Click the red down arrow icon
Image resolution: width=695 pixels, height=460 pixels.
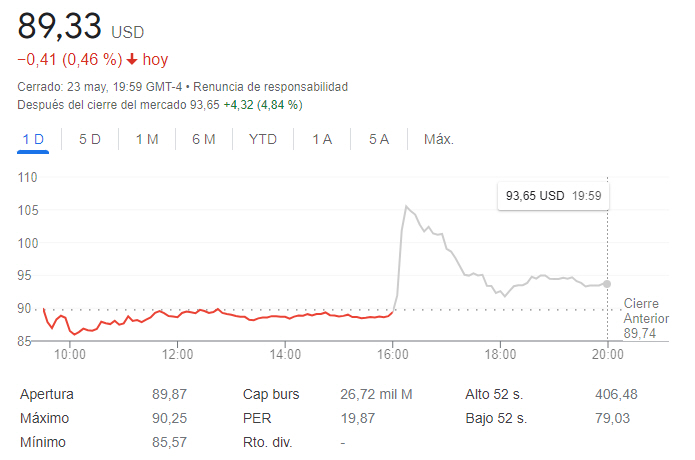click(131, 60)
